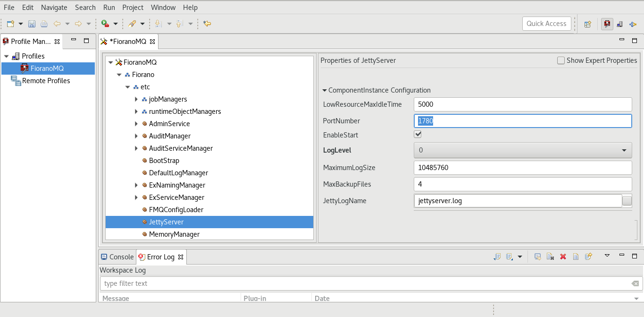Click the Open Perspective icon
This screenshot has height=317, width=644.
pos(588,24)
